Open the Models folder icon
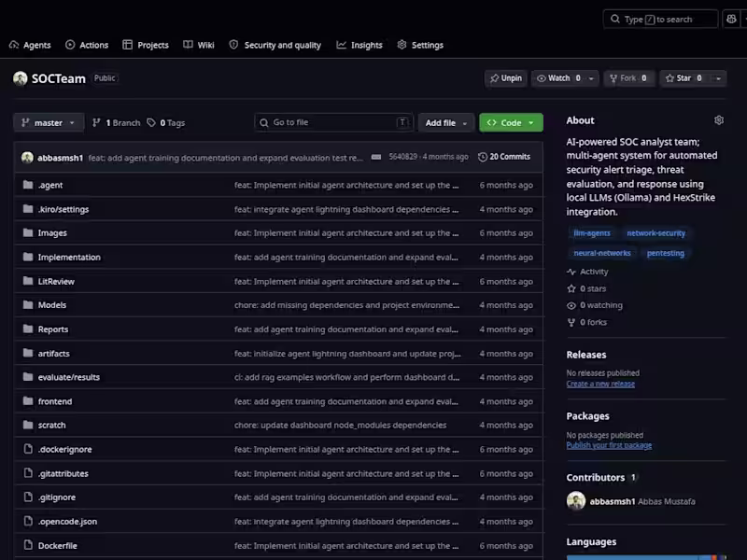The image size is (747, 560). pyautogui.click(x=28, y=304)
